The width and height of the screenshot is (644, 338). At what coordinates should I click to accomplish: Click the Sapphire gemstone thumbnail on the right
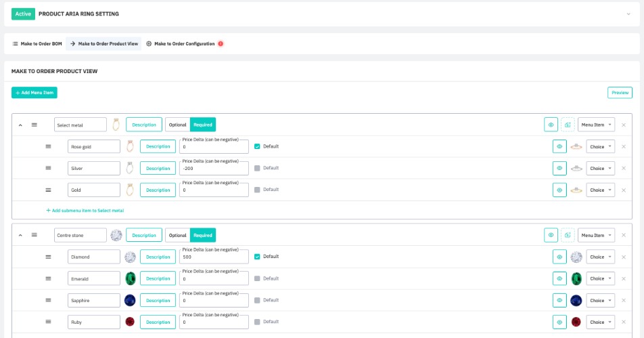pos(576,300)
